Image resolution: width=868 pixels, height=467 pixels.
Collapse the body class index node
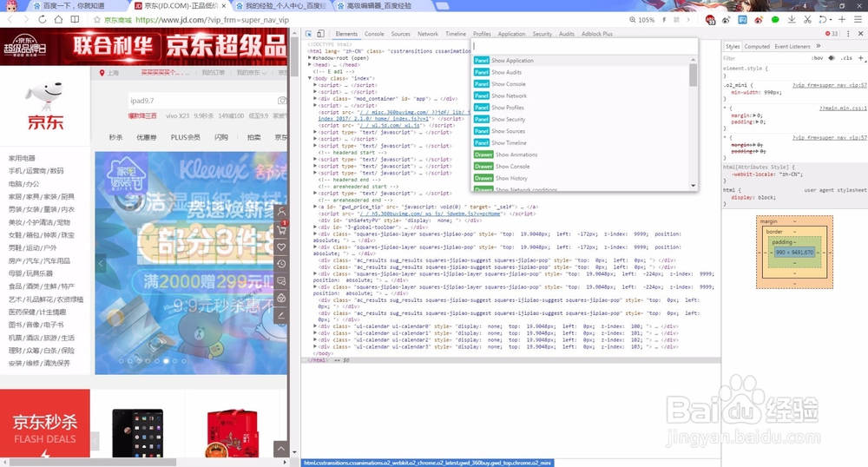click(x=310, y=78)
